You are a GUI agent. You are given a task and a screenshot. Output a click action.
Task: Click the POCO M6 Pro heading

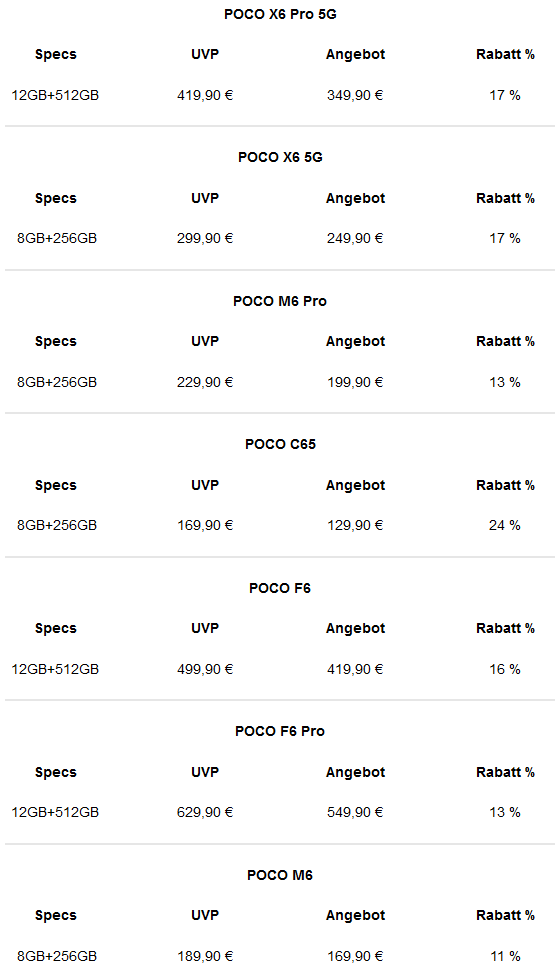coord(280,301)
